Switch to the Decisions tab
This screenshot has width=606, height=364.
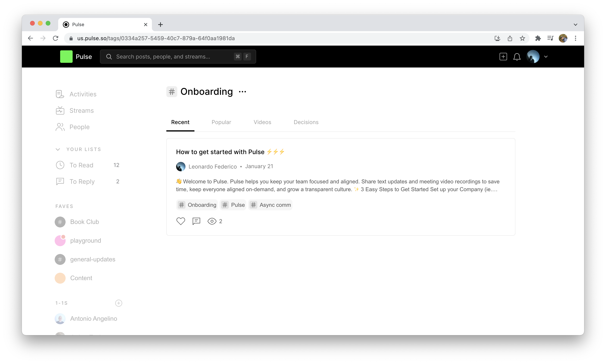306,122
